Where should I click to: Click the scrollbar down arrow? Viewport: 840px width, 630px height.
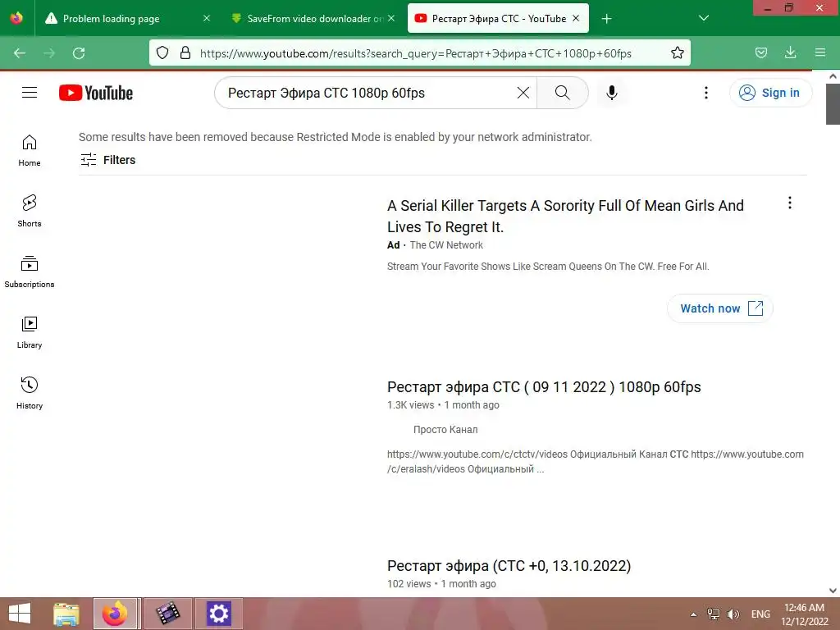(833, 591)
